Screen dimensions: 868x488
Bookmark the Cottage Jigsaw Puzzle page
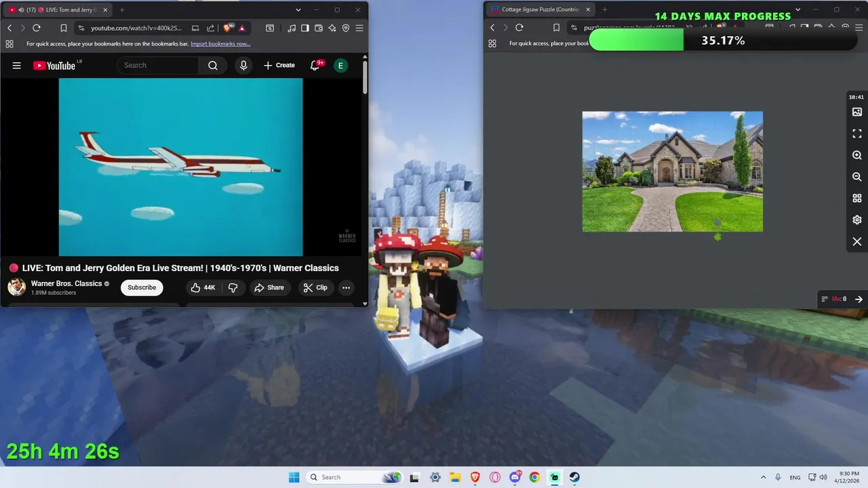pos(556,28)
